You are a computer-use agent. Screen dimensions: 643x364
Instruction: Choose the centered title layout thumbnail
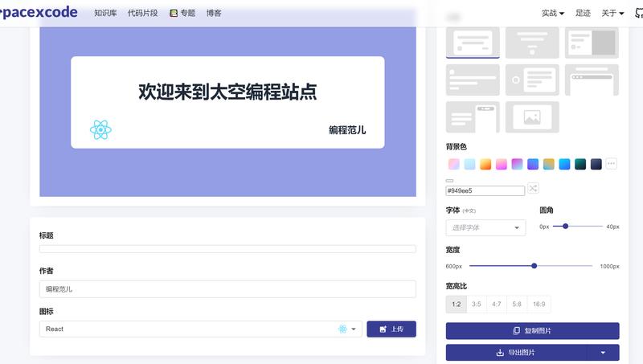[x=532, y=43]
